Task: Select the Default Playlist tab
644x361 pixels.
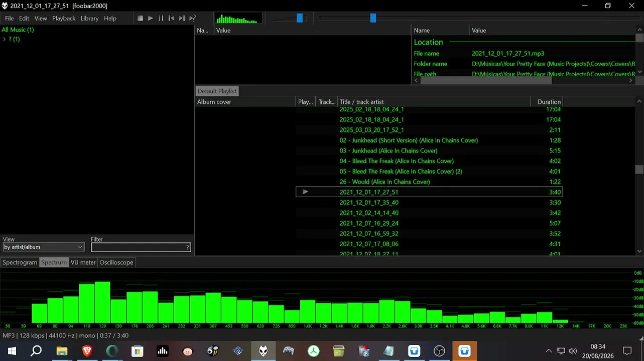Action: coord(217,91)
